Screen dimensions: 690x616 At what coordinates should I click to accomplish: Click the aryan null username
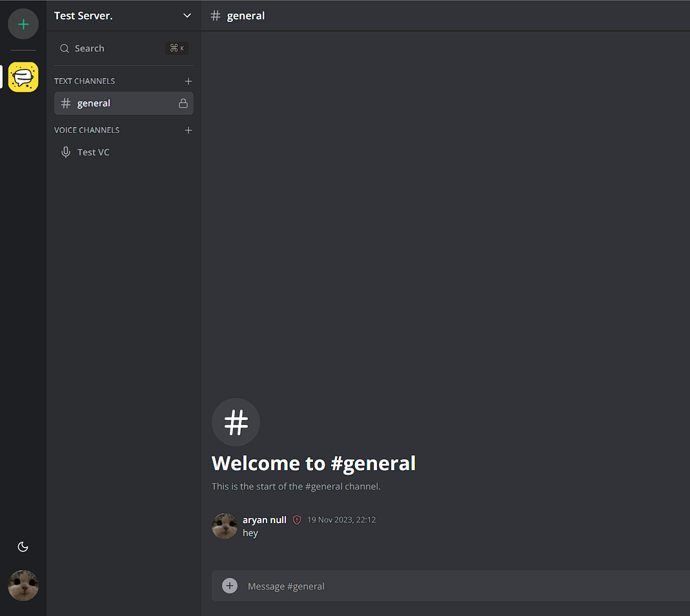264,519
